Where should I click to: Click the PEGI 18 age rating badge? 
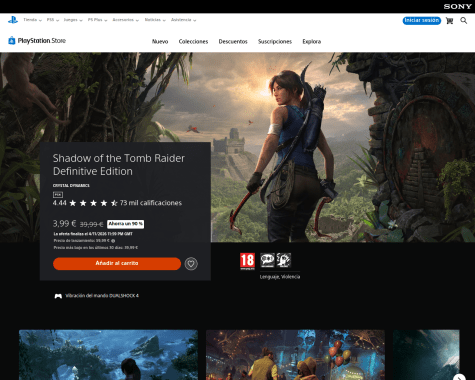247,261
